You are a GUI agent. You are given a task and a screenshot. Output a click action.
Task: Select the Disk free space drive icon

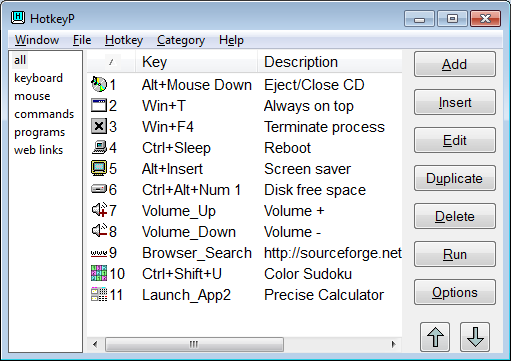click(x=99, y=189)
